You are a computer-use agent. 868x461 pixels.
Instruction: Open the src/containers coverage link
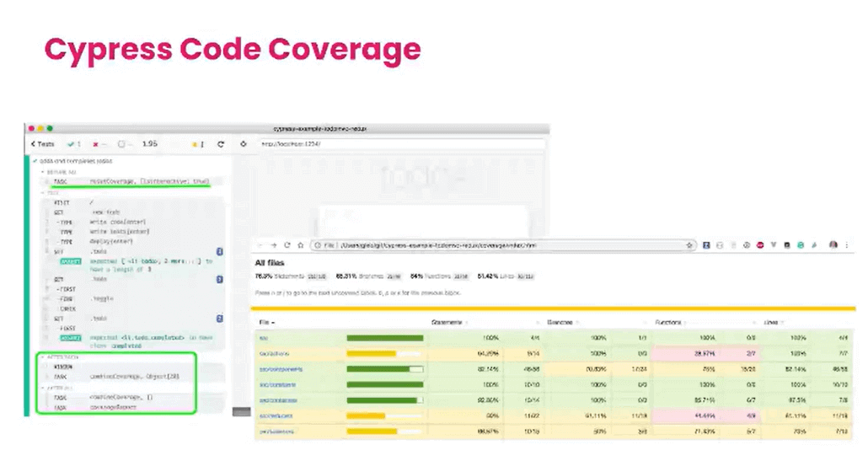click(278, 400)
